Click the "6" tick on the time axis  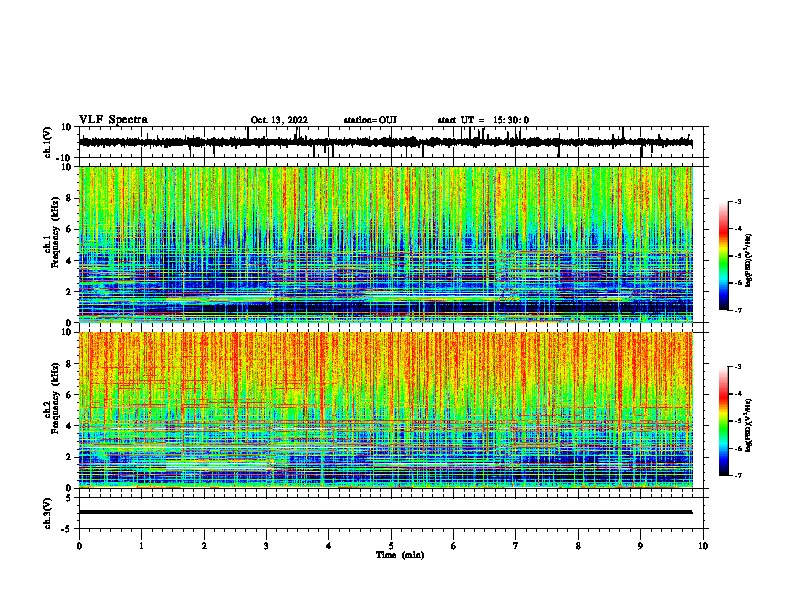tap(454, 546)
